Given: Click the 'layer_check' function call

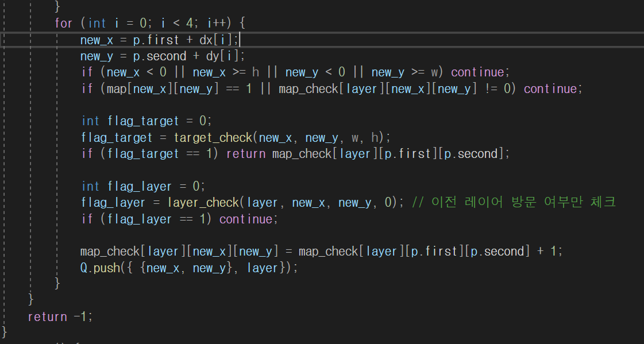Looking at the screenshot, I should click(203, 203).
